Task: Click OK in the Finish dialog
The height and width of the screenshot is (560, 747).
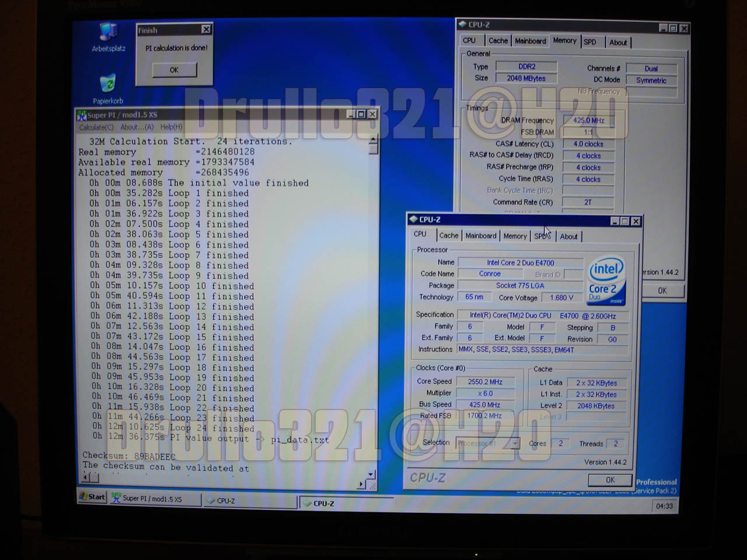Action: 174,69
